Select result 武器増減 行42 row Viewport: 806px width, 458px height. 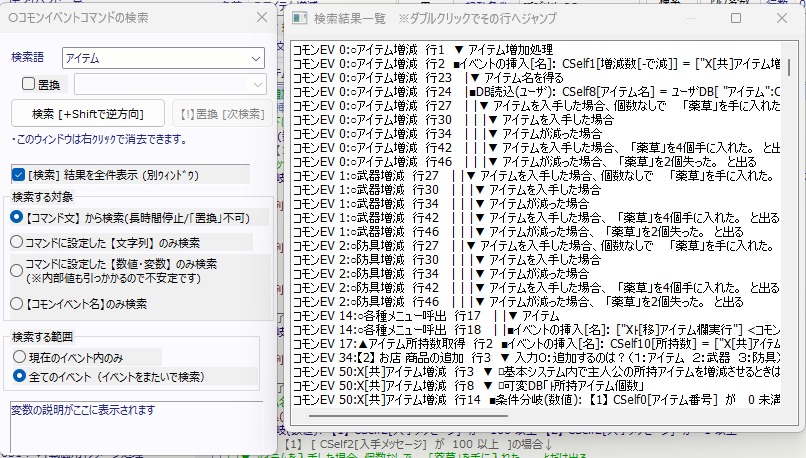pyautogui.click(x=537, y=217)
